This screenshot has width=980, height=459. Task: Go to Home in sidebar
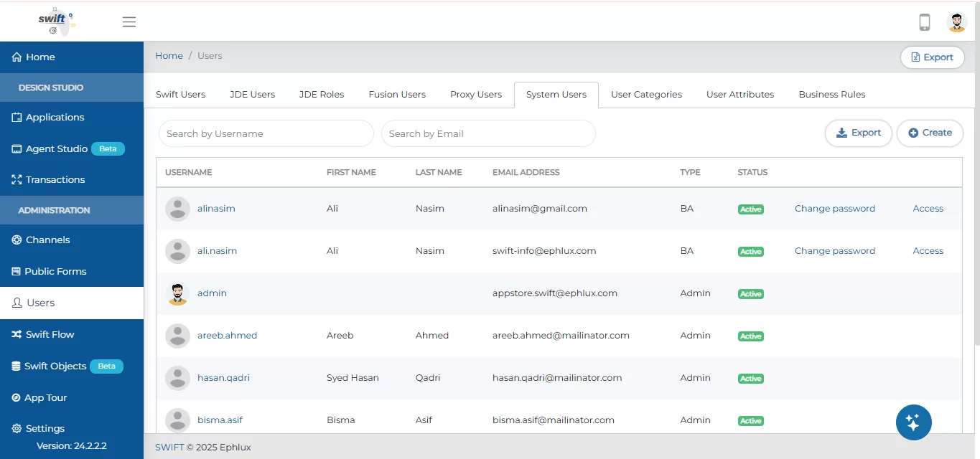pyautogui.click(x=72, y=57)
